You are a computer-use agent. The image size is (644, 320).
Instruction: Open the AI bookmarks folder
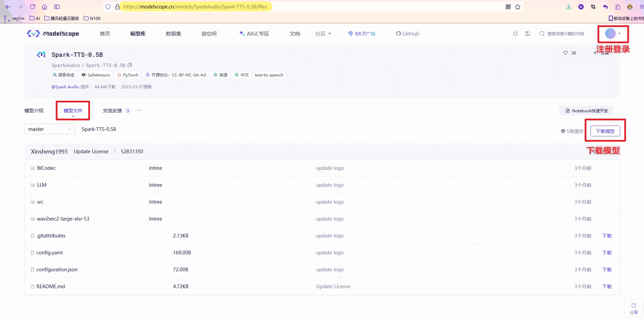pyautogui.click(x=35, y=18)
